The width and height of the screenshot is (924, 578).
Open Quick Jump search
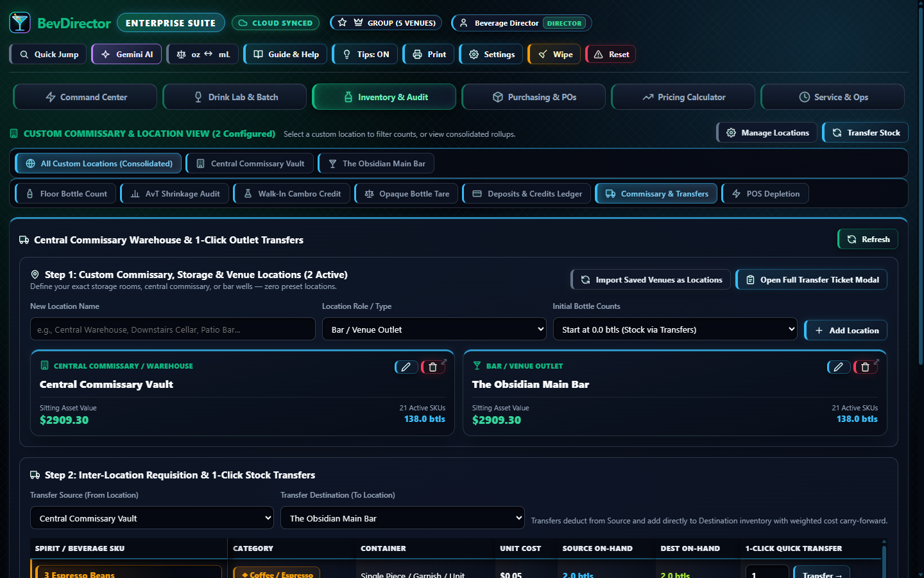[x=49, y=54]
